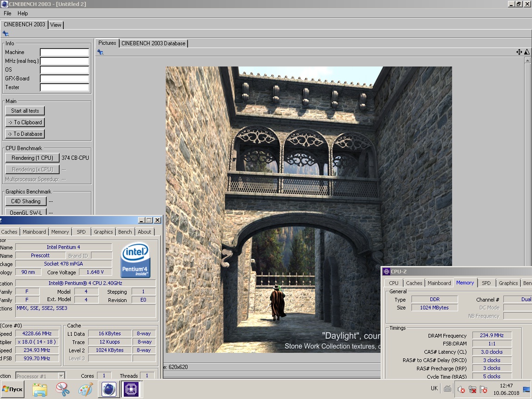
Task: Click the network-disconnected tray icon
Action: pos(472,389)
